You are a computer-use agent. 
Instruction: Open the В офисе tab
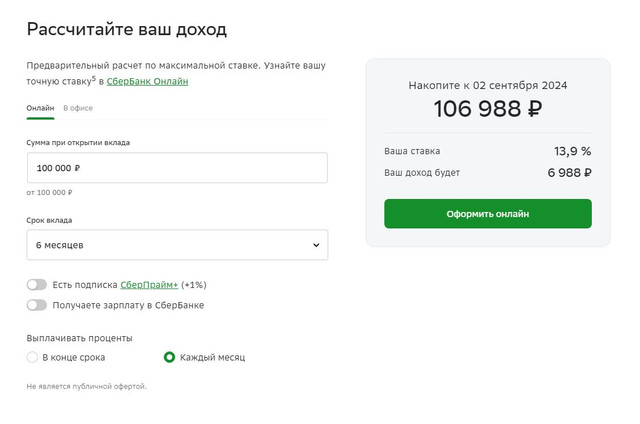tap(78, 108)
